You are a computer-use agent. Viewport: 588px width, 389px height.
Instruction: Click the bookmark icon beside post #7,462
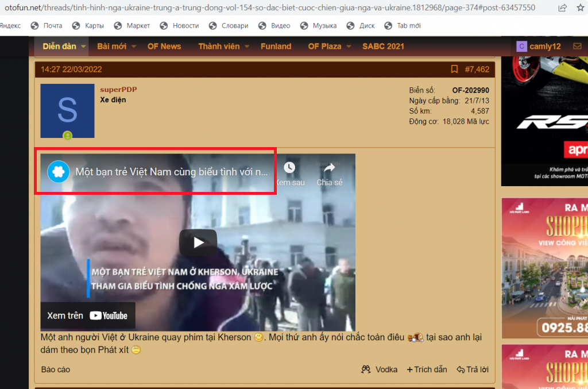coord(454,69)
